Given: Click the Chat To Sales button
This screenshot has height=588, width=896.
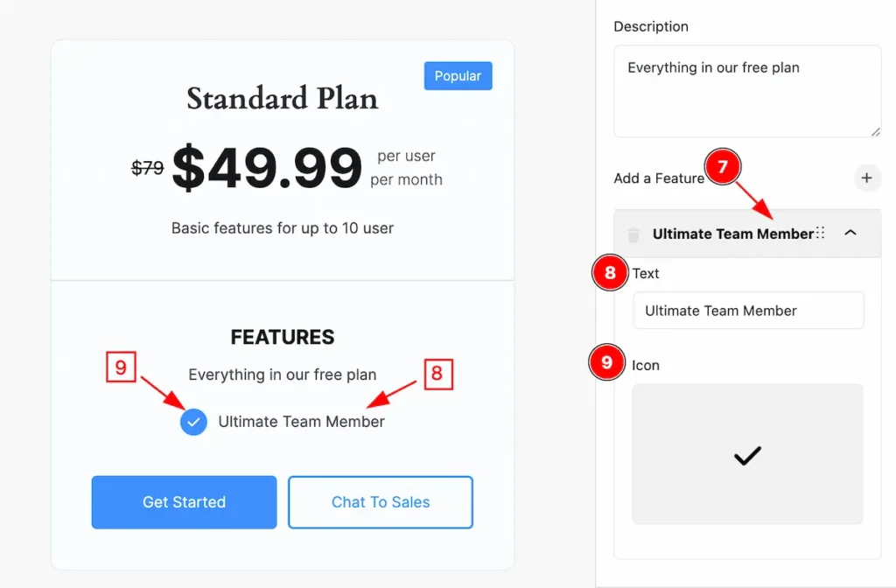Looking at the screenshot, I should pyautogui.click(x=381, y=502).
